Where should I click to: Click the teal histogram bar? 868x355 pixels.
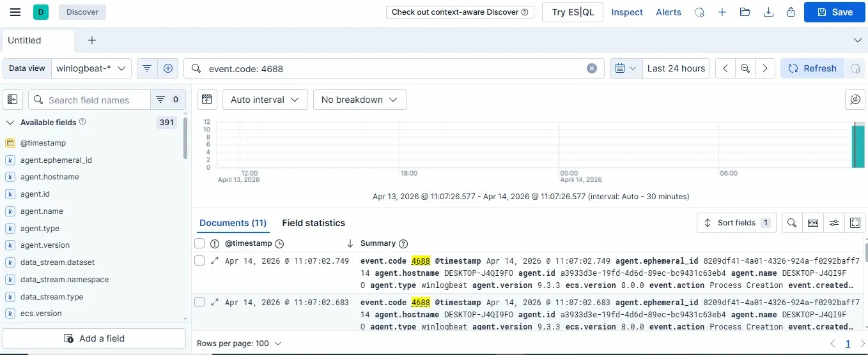[x=858, y=146]
